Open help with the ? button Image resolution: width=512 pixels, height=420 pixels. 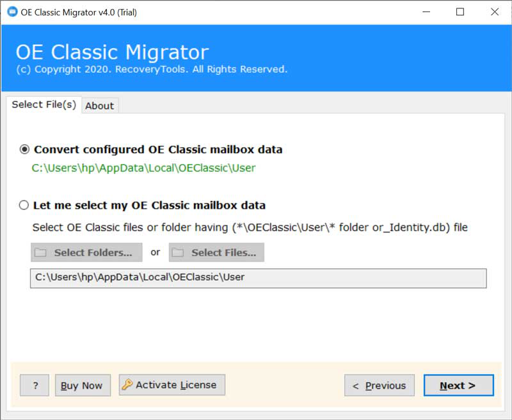tap(35, 385)
